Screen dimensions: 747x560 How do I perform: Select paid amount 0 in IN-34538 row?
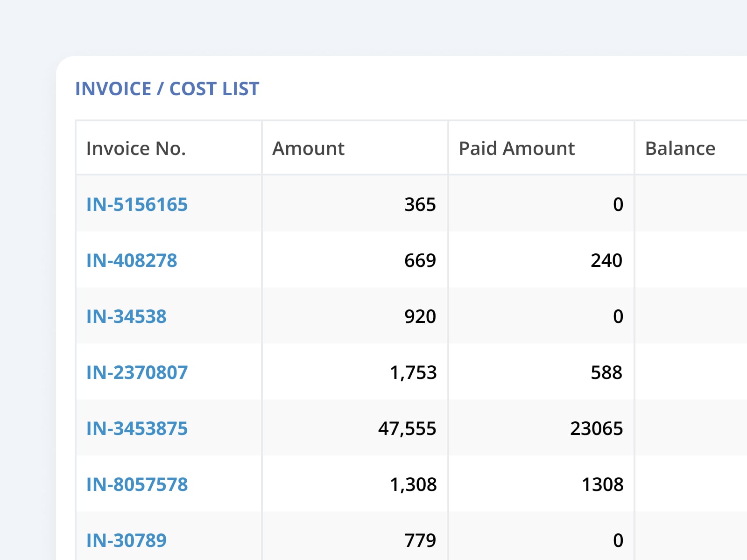[618, 316]
